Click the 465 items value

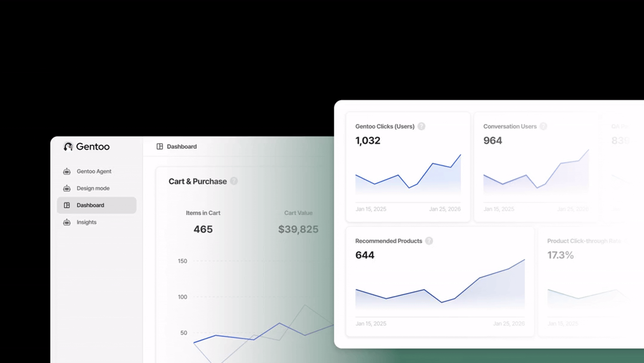pos(203,229)
